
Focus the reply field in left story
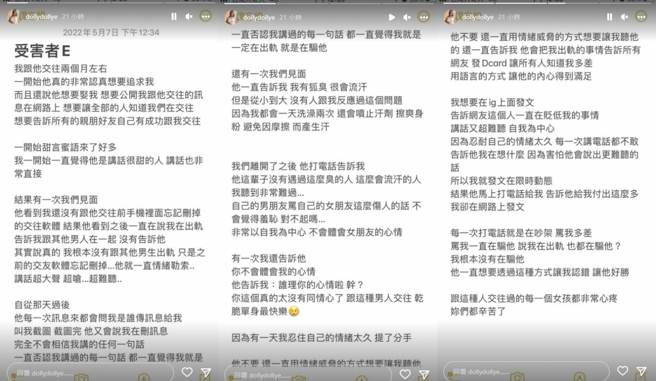pyautogui.click(x=90, y=372)
